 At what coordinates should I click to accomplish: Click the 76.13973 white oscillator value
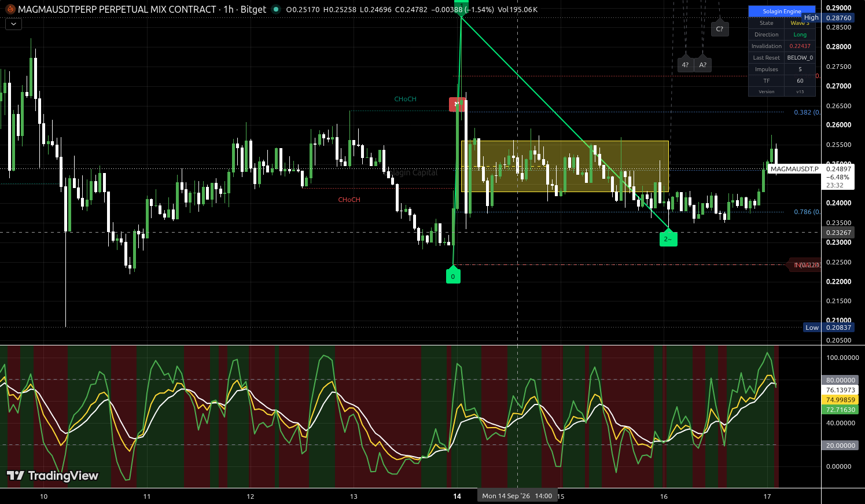point(840,390)
